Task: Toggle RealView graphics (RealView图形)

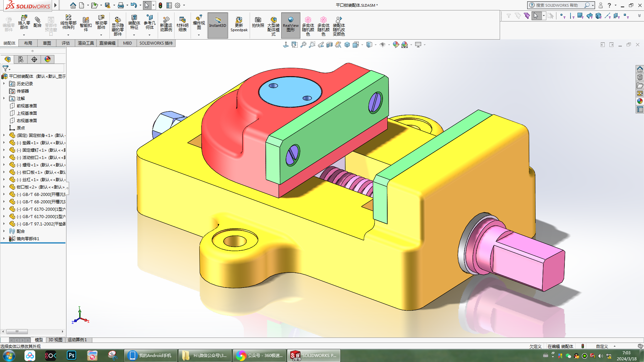Action: click(291, 25)
